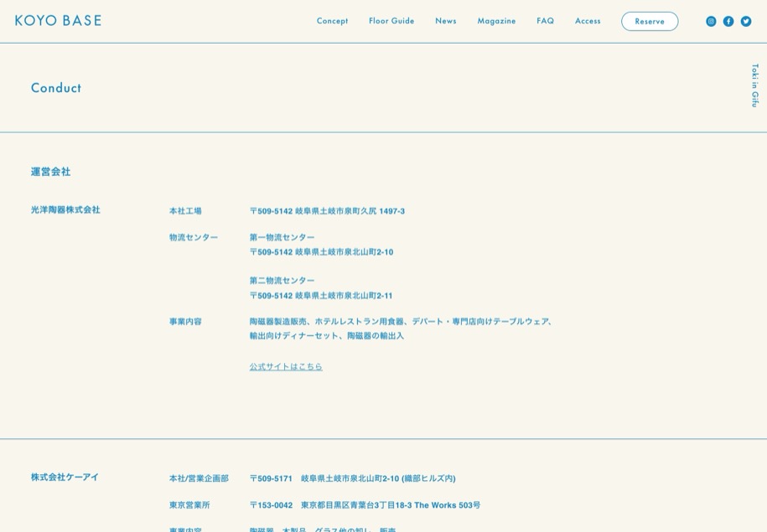Image resolution: width=767 pixels, height=532 pixels.
Task: Open the Facebook social icon
Action: click(728, 21)
